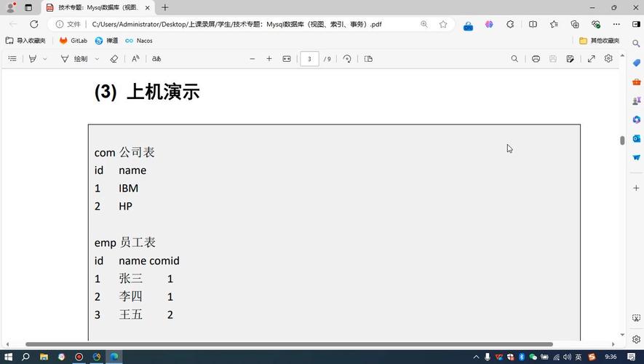Focus the page number field
This screenshot has width=644, height=364.
tap(309, 59)
